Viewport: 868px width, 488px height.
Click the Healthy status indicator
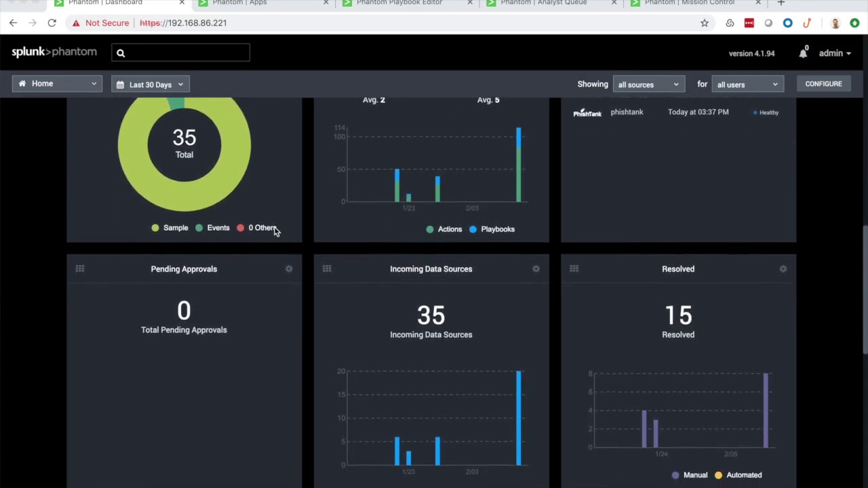[x=766, y=113]
